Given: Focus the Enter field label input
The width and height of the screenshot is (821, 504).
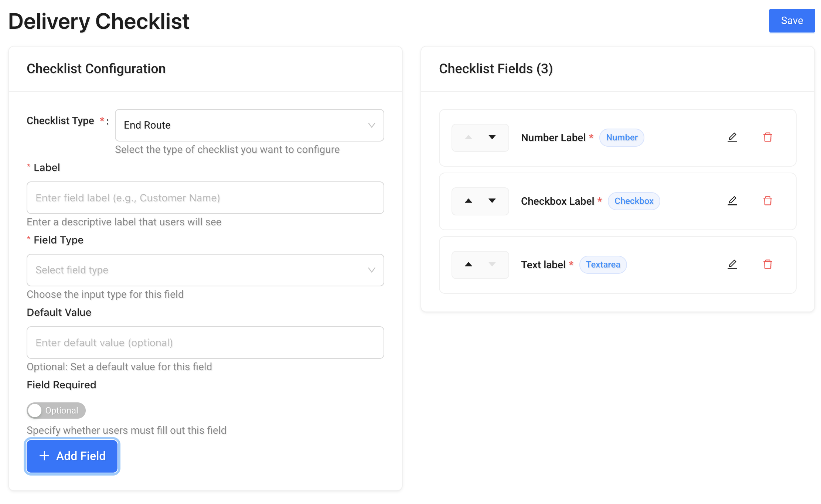Looking at the screenshot, I should click(205, 198).
